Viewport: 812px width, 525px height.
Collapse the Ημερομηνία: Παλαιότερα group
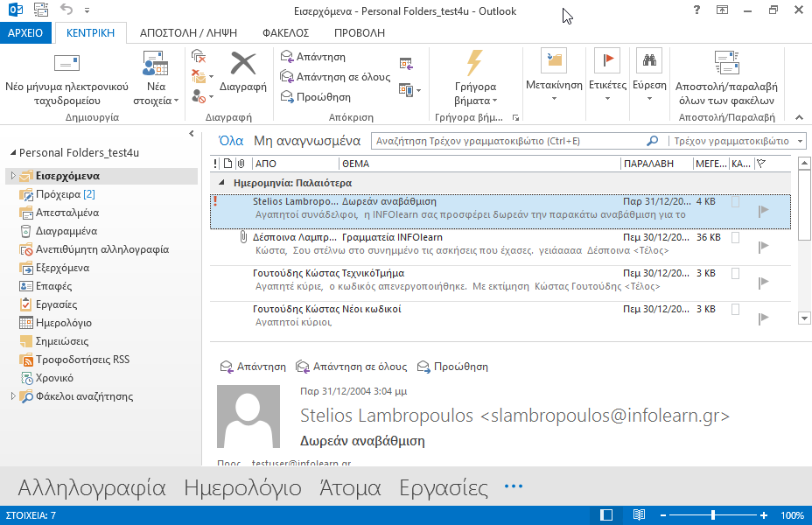(x=221, y=182)
